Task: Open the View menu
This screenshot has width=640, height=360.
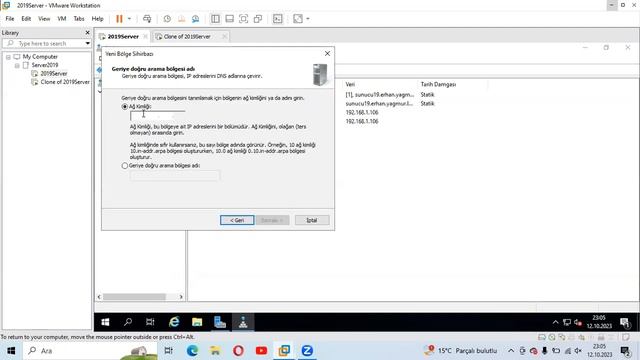Action: (x=44, y=19)
